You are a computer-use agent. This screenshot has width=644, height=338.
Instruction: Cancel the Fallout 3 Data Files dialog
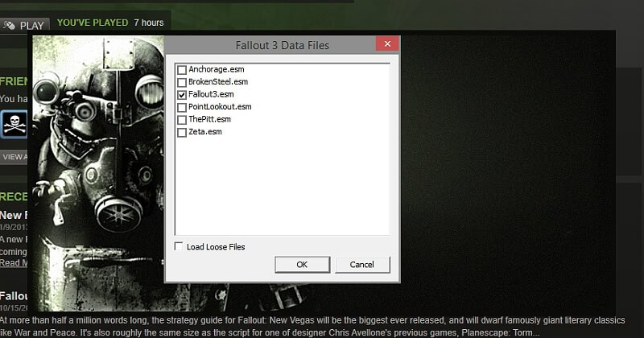[362, 265]
